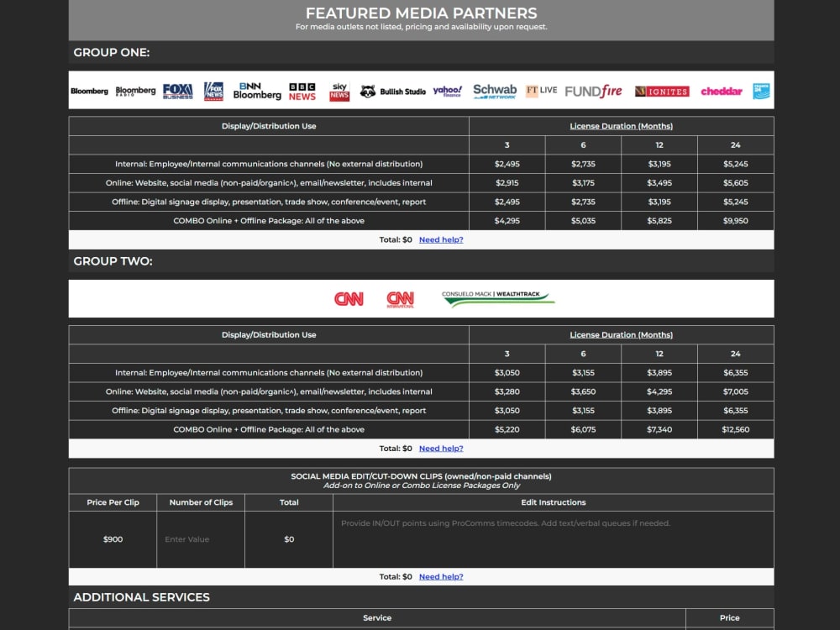Open Need help link under social media clips total
Image resolution: width=840 pixels, height=630 pixels.
(441, 577)
